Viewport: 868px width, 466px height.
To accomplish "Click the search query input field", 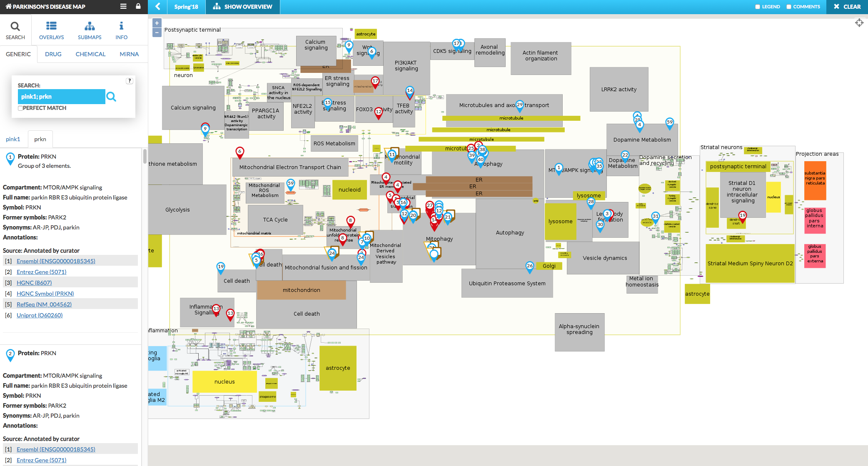I will (x=61, y=97).
